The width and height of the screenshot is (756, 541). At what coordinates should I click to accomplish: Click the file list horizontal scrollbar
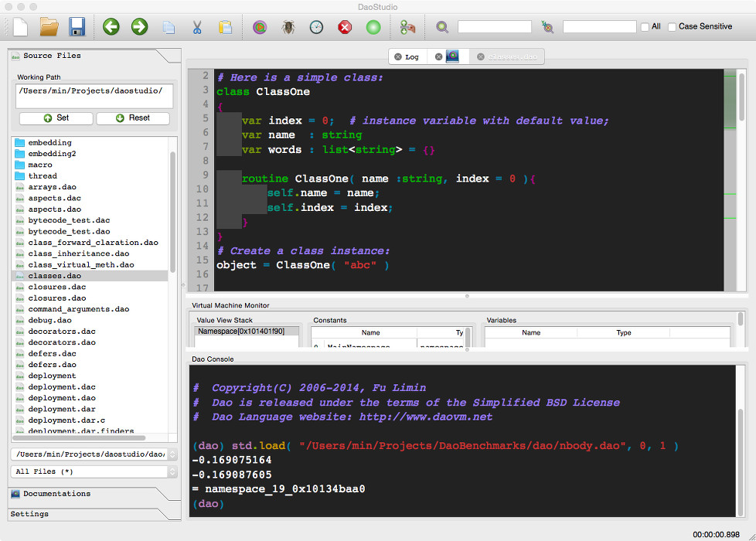coord(79,437)
